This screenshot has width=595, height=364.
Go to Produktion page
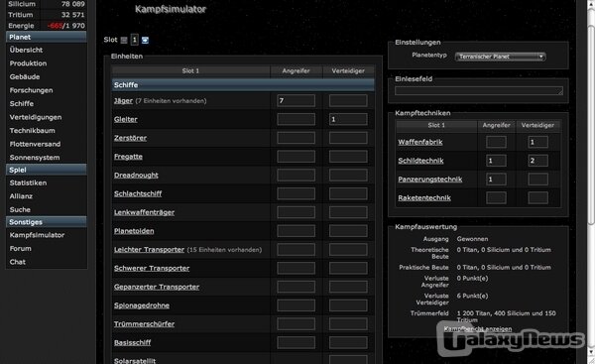(x=28, y=63)
